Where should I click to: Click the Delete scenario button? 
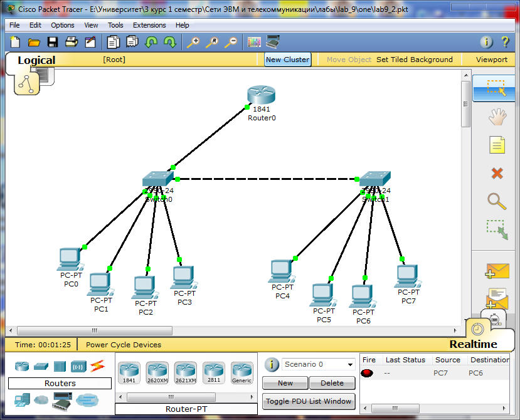point(332,383)
